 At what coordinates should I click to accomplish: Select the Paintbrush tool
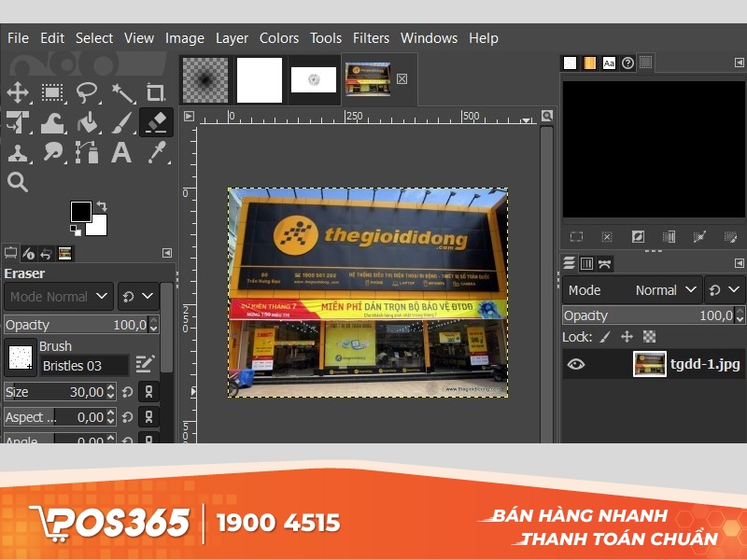point(122,123)
